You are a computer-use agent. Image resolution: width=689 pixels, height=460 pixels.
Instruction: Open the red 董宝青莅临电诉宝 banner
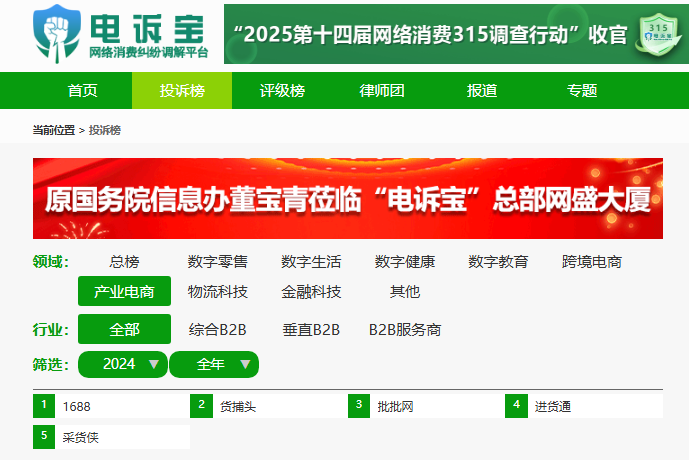(348, 199)
